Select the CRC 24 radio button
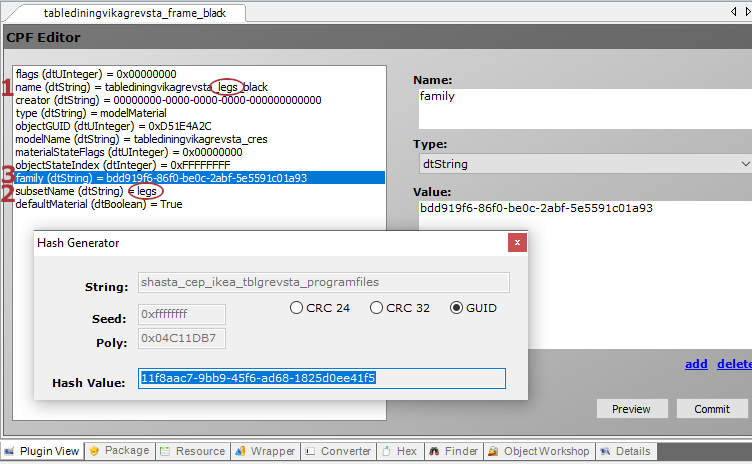Viewport: 752px width, 464px height. [296, 308]
